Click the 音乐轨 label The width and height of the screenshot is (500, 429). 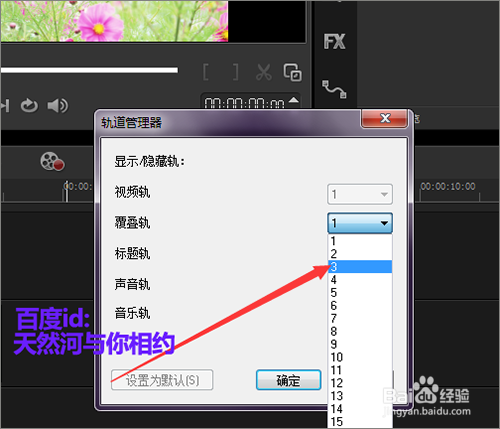point(132,313)
